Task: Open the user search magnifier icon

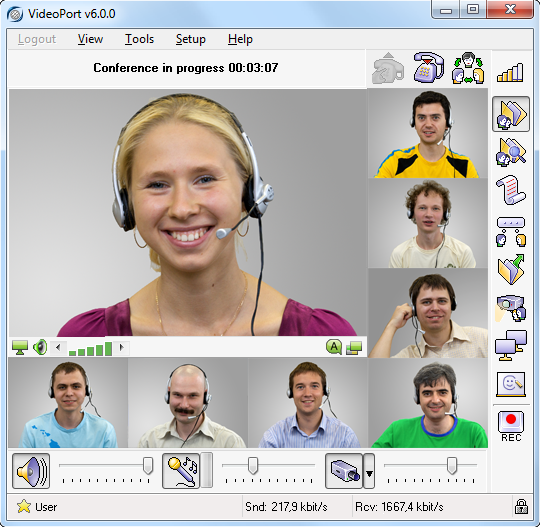Action: pyautogui.click(x=511, y=152)
